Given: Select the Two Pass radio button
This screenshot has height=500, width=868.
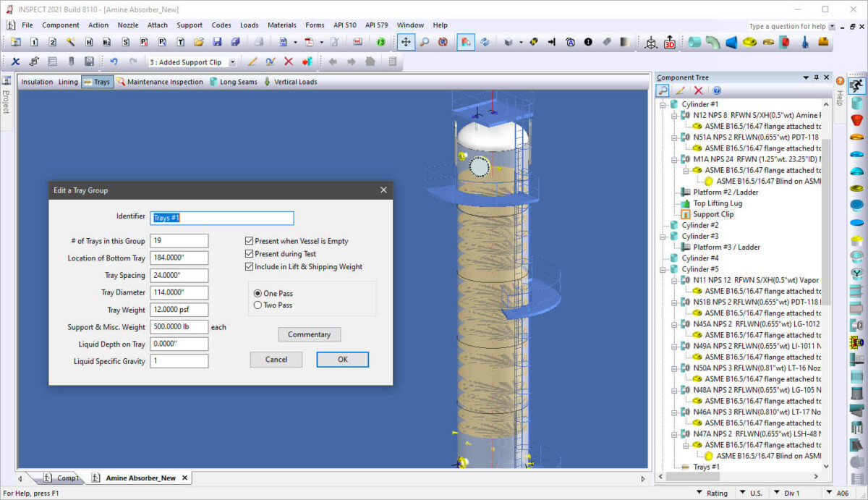Looking at the screenshot, I should (259, 303).
